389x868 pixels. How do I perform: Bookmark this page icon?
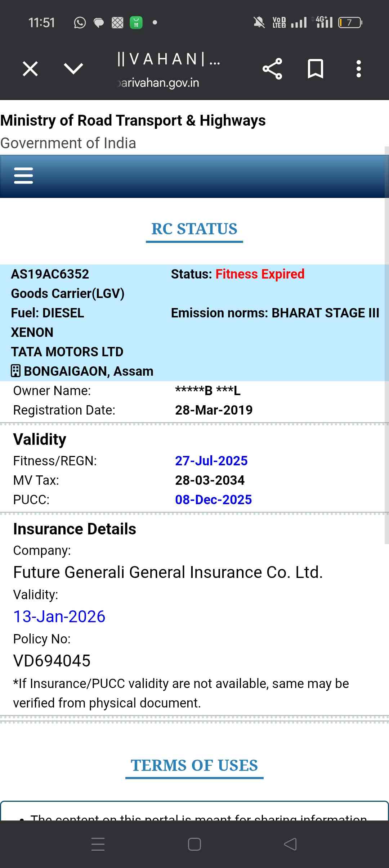tap(315, 69)
